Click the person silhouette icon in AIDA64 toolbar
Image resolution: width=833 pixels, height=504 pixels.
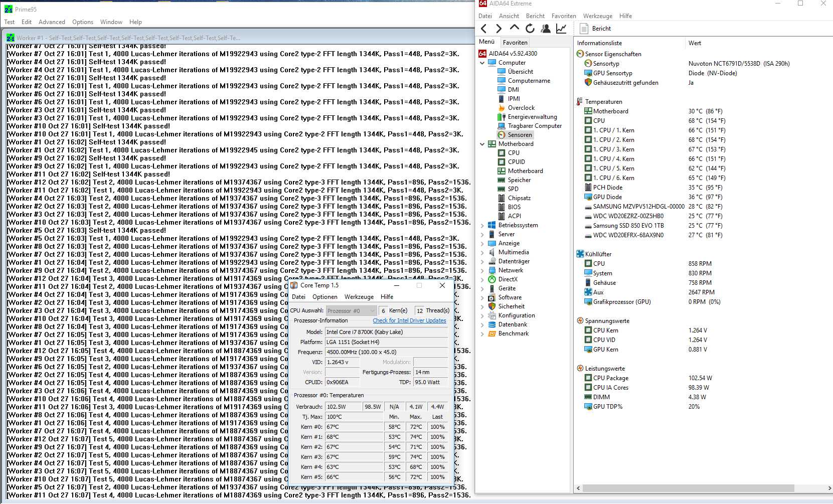click(546, 29)
